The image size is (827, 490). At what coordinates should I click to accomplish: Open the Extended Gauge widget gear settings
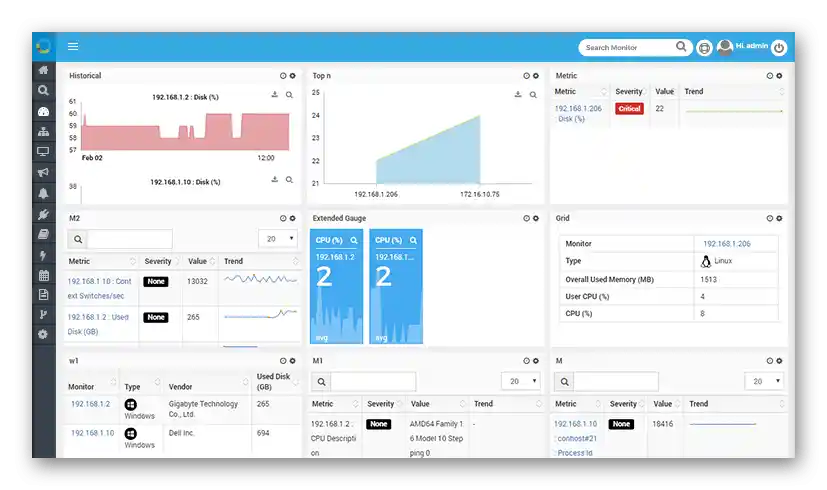click(x=536, y=218)
